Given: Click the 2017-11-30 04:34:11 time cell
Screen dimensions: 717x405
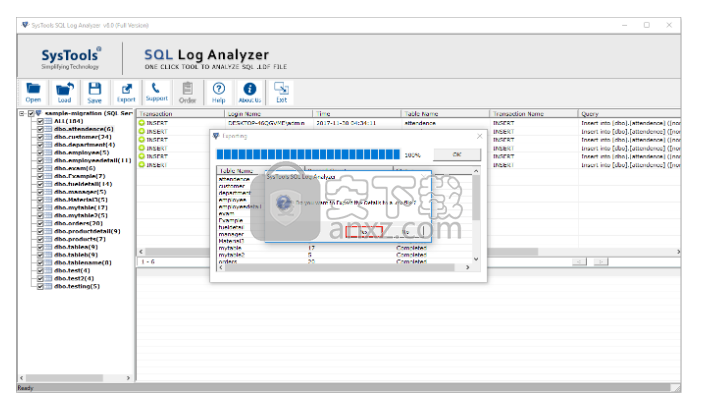Looking at the screenshot, I should [x=346, y=123].
